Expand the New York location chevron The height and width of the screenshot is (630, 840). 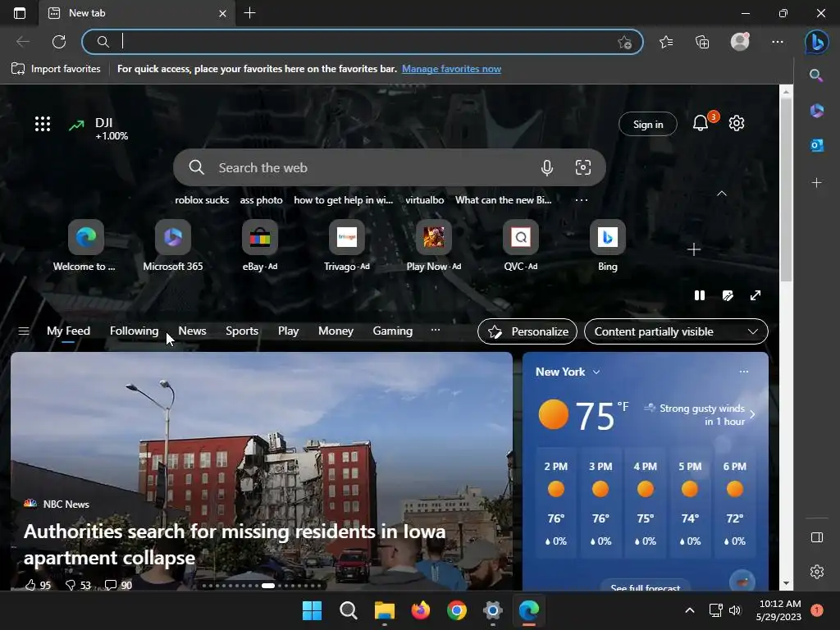pos(596,372)
